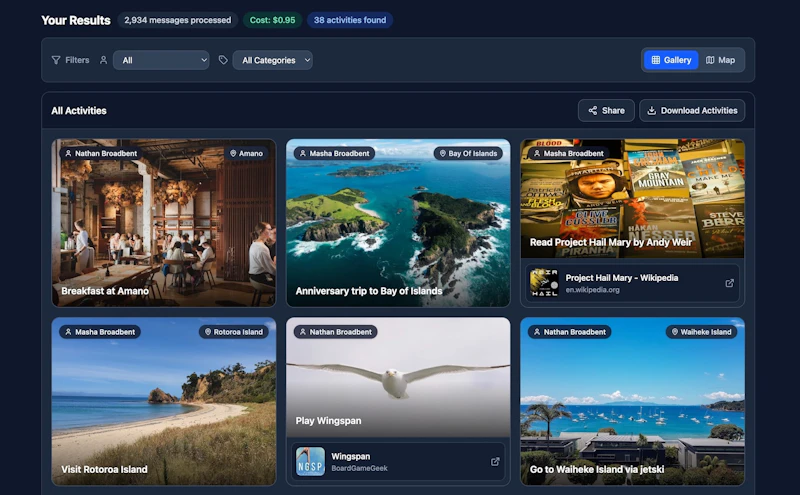Open the Breakfast at Amano card

(164, 223)
